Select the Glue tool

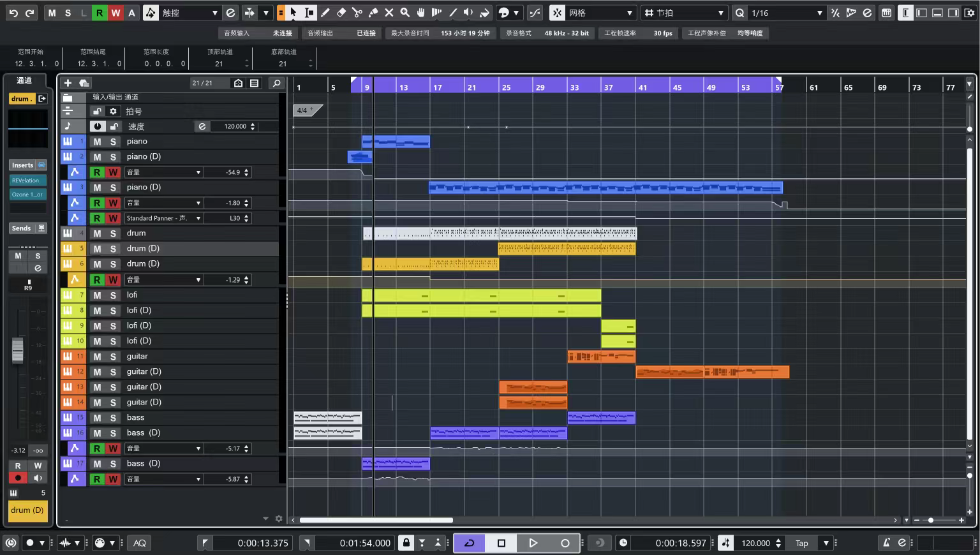tap(373, 13)
